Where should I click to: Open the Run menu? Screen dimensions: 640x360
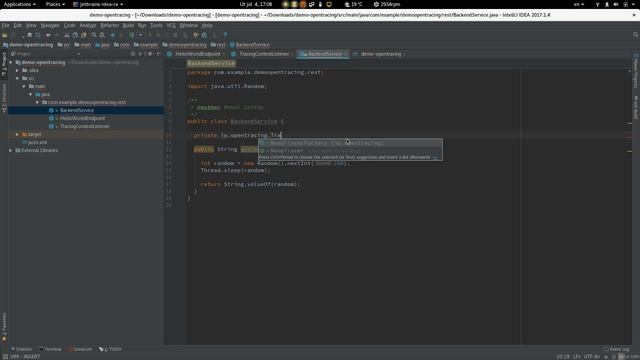pos(142,25)
